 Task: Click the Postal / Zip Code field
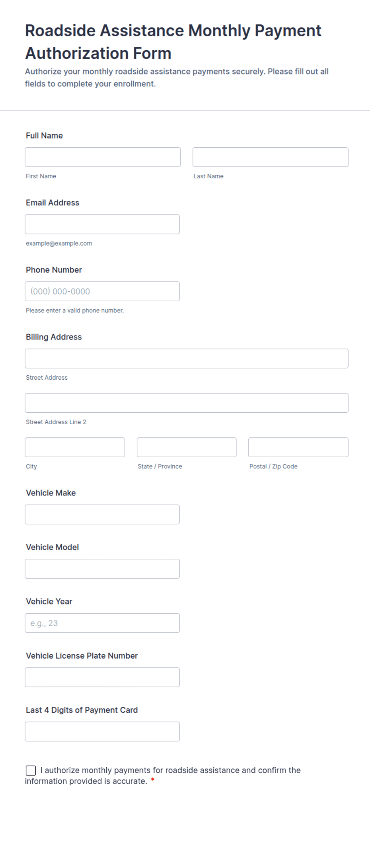pos(298,447)
